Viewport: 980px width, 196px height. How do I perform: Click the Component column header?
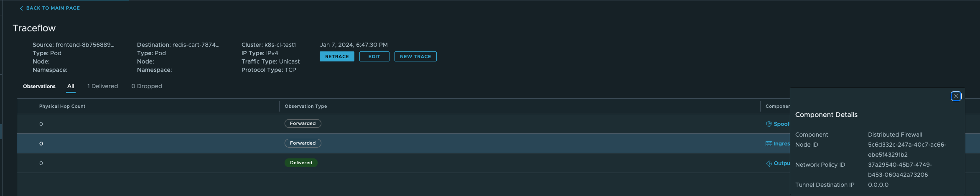[777, 106]
